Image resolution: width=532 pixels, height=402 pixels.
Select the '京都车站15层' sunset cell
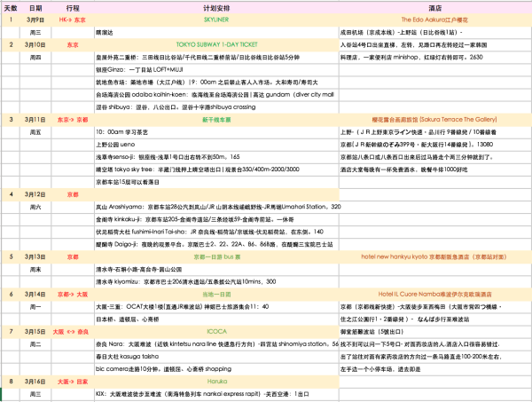216,182
